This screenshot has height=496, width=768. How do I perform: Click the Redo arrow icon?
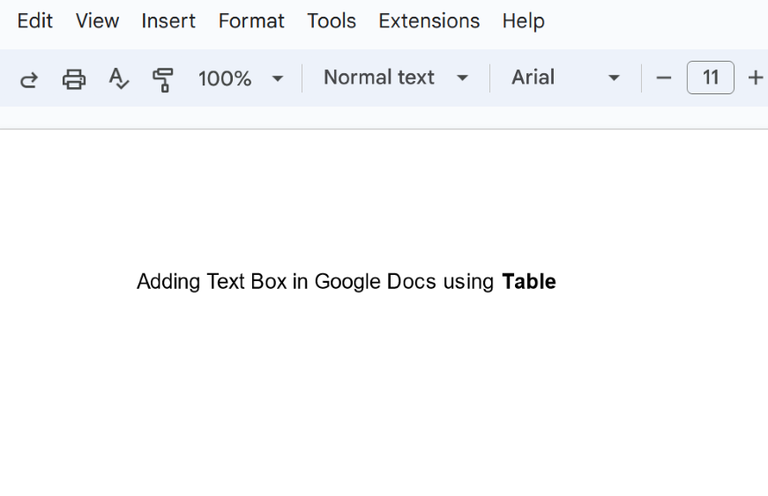point(29,79)
